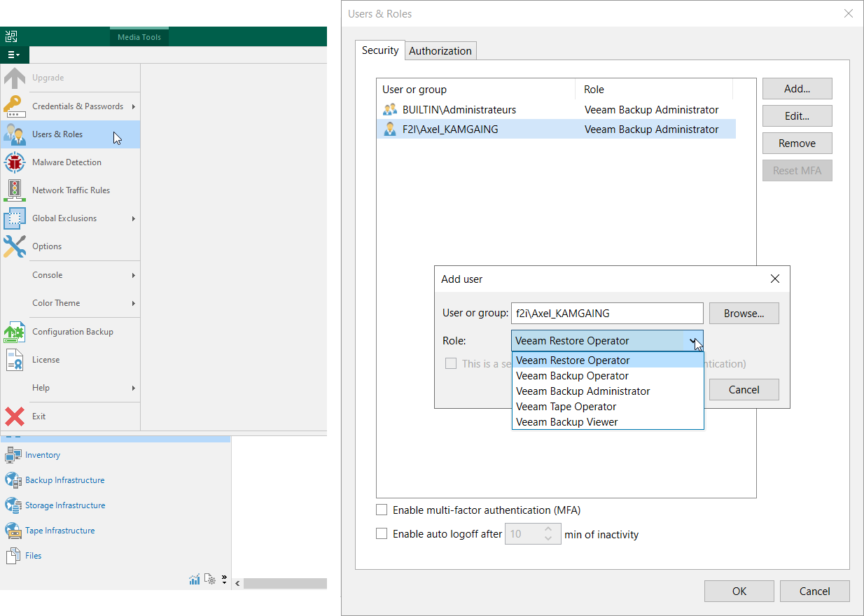
Task: Select Veeam Restore Operator in dropdown list
Action: pos(608,360)
